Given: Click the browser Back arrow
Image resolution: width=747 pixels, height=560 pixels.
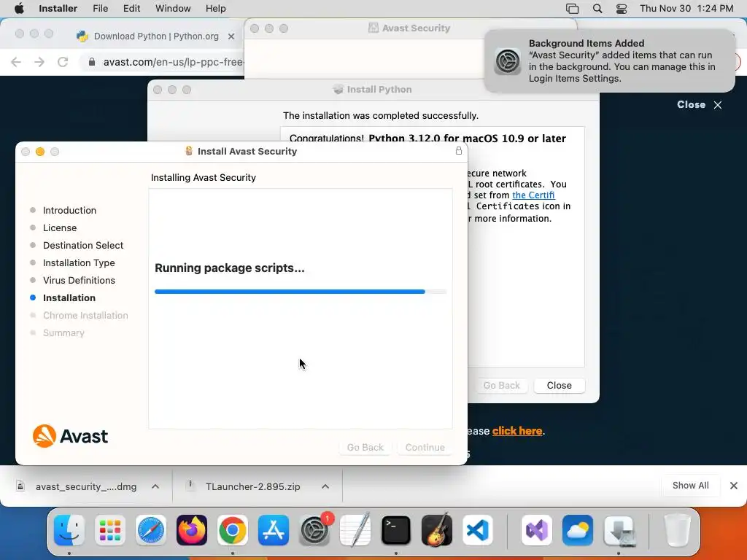Looking at the screenshot, I should (x=16, y=62).
